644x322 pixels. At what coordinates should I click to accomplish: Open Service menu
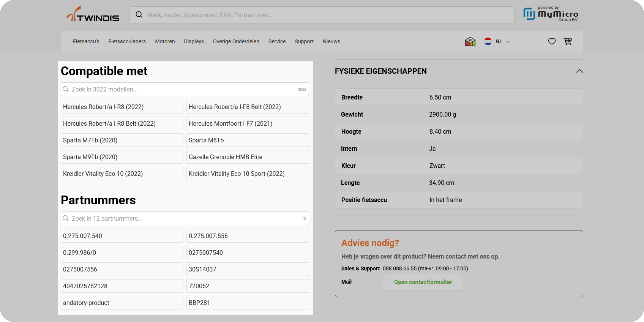(277, 41)
